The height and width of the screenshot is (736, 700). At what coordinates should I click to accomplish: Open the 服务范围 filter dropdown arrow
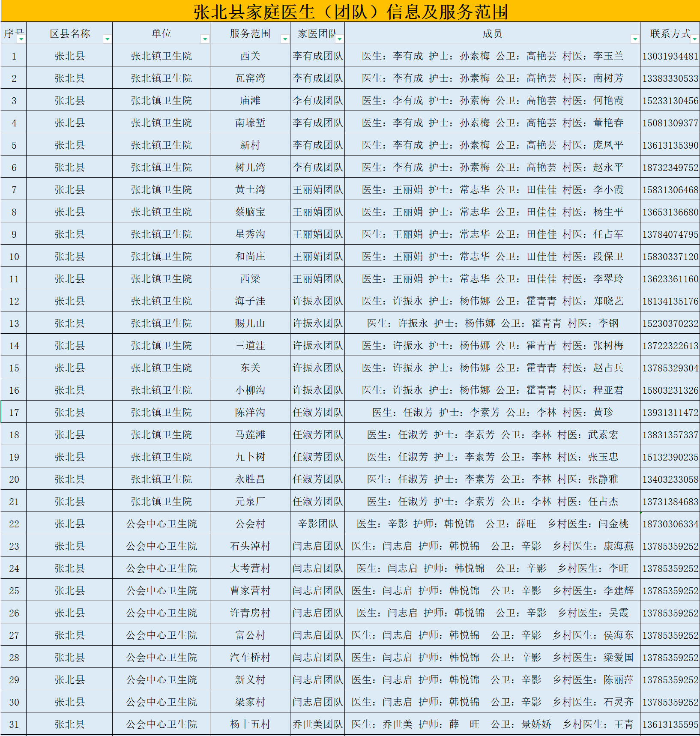285,39
